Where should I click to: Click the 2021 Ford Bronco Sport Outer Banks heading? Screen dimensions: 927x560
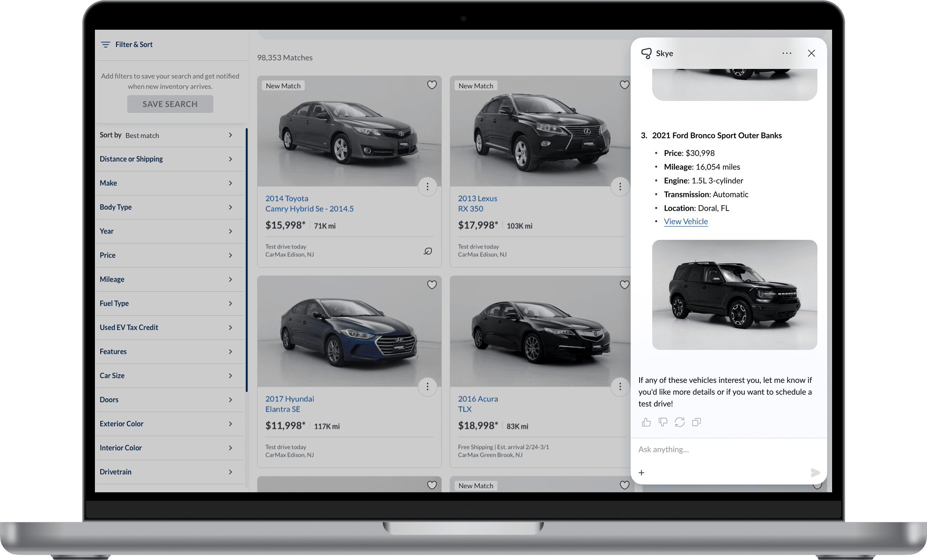coord(717,135)
